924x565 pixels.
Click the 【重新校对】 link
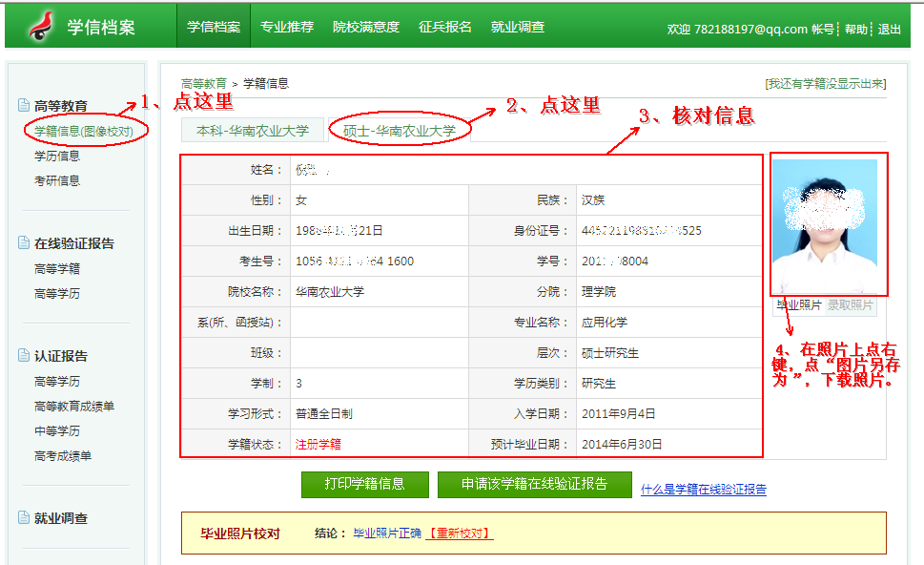pos(459,534)
